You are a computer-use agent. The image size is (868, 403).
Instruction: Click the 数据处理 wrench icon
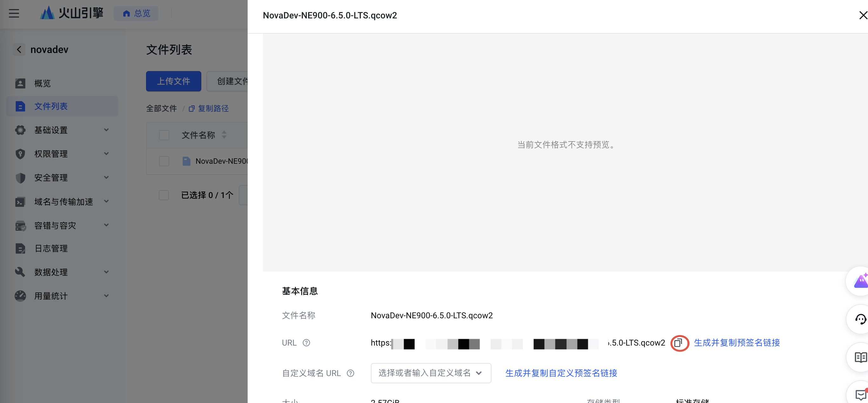(20, 272)
